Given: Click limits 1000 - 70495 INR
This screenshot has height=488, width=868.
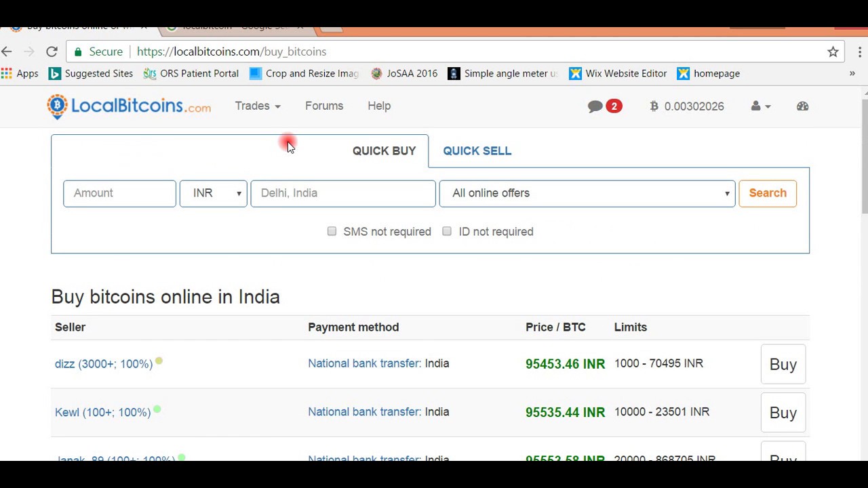Looking at the screenshot, I should pos(658,363).
